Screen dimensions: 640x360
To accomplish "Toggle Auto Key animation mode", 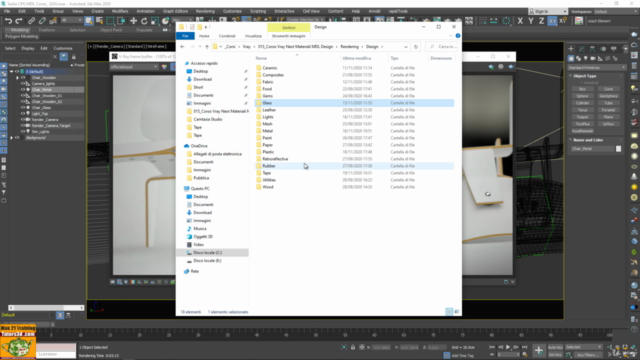I will (555, 347).
